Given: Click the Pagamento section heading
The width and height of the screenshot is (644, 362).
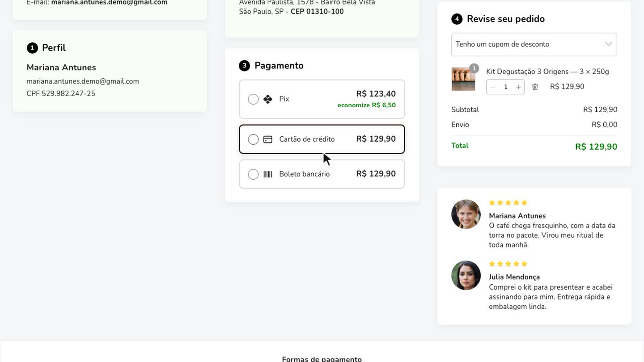Looking at the screenshot, I should [x=279, y=66].
